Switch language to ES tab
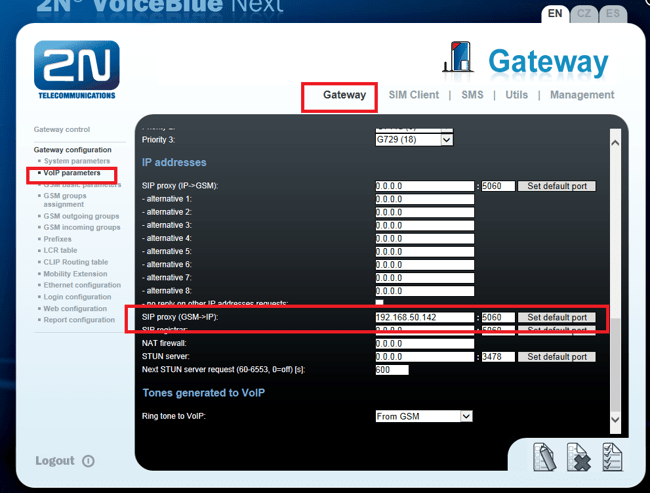 (613, 14)
